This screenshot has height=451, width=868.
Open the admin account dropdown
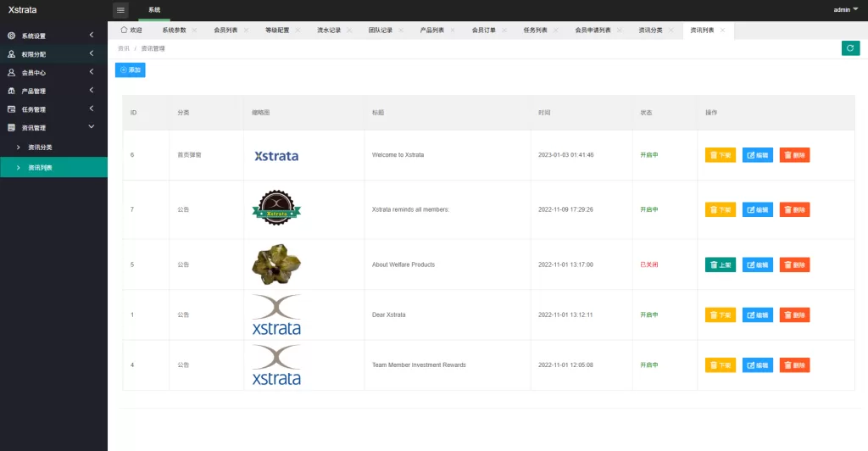[845, 10]
